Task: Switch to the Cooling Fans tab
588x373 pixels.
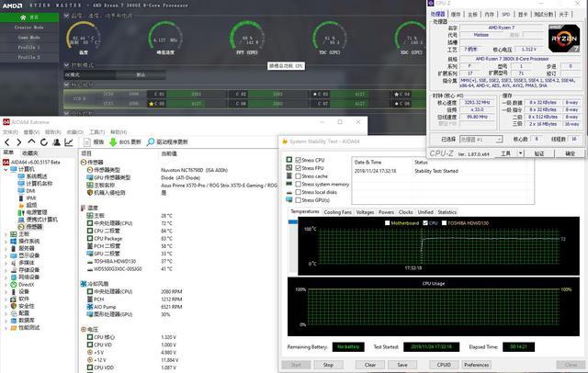Action: click(x=337, y=211)
